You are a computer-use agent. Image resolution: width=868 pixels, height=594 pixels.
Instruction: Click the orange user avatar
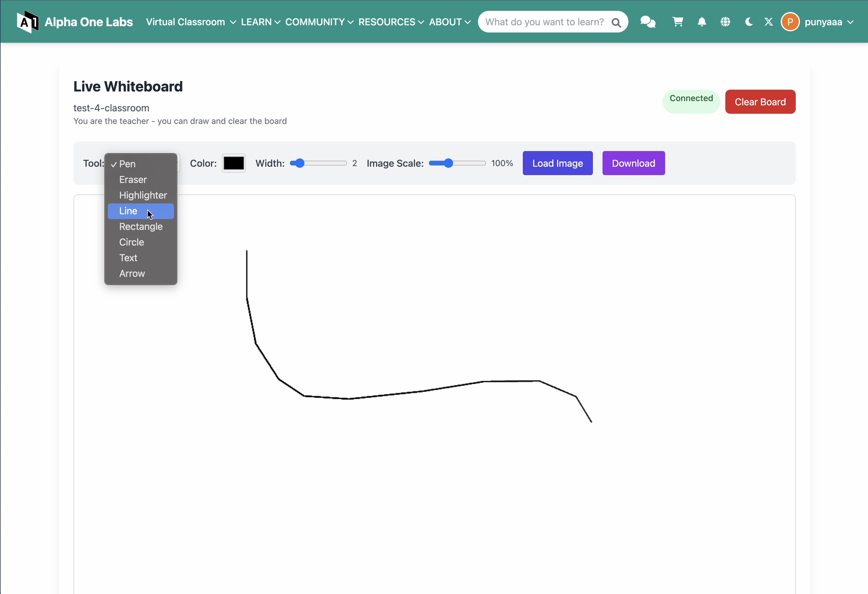tap(789, 22)
